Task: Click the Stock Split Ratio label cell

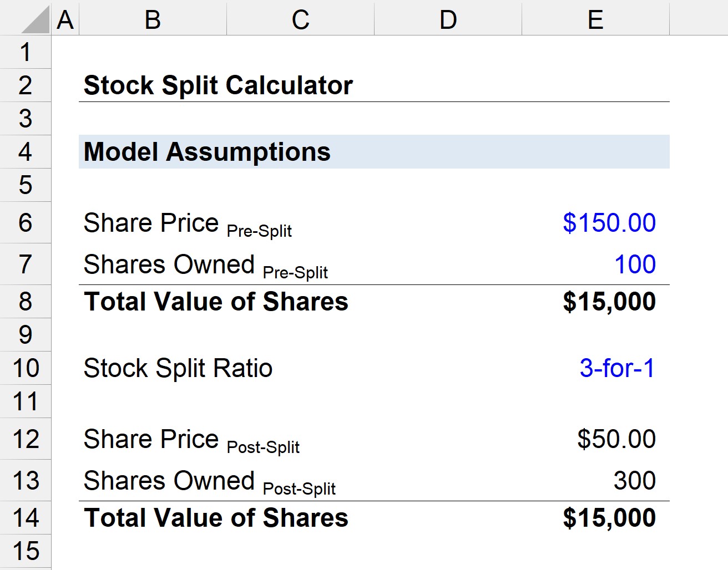Action: point(178,368)
